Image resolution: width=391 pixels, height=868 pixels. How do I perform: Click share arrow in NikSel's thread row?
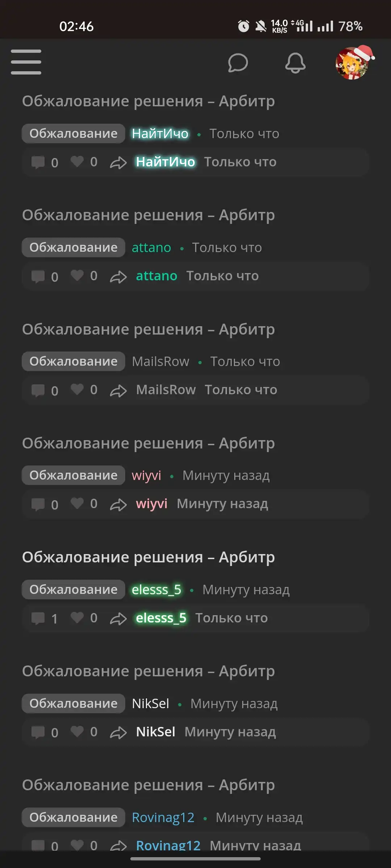click(118, 732)
